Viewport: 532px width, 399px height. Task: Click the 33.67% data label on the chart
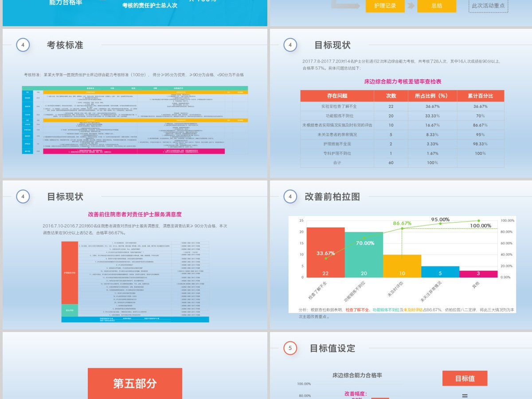(326, 253)
